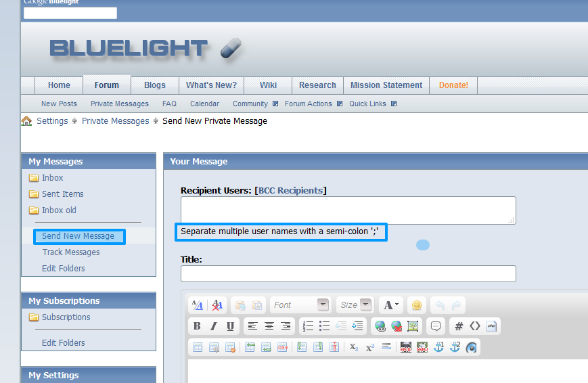This screenshot has width=588, height=383.
Task: Click the Delete table row icon
Action: (283, 347)
